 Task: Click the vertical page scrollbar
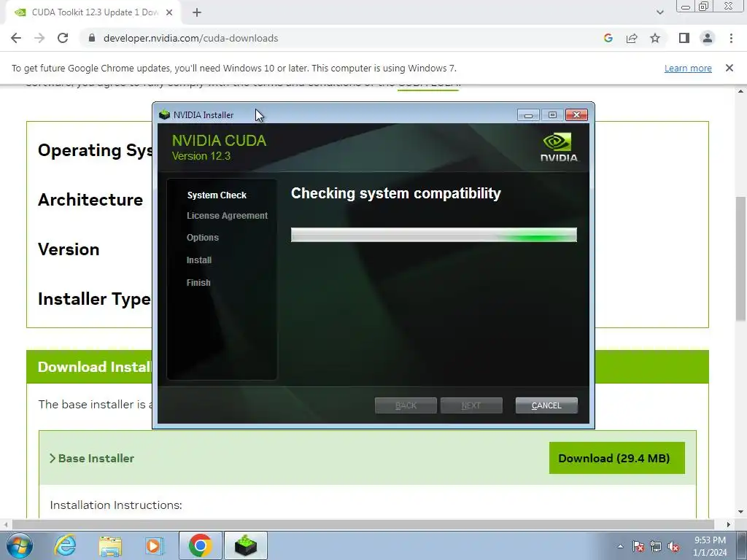click(740, 259)
